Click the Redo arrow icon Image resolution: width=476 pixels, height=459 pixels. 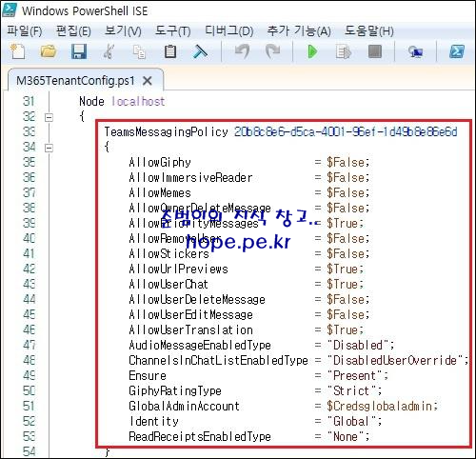click(x=272, y=51)
